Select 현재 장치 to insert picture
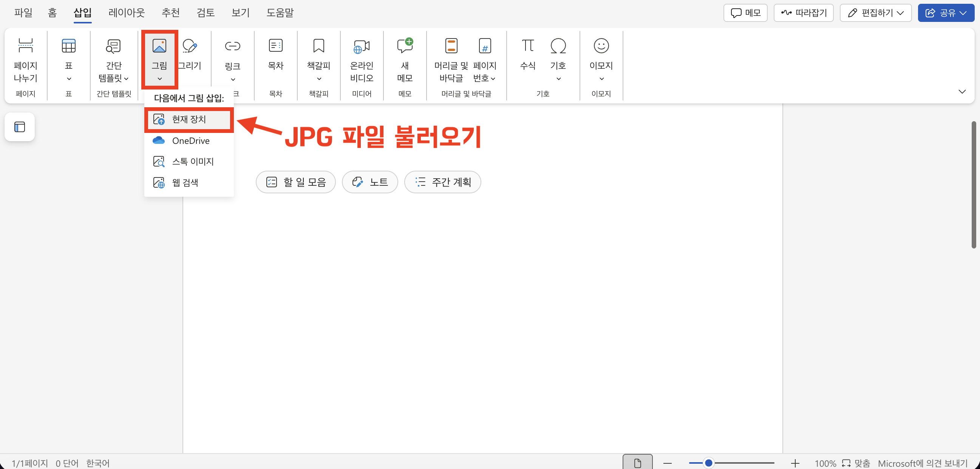This screenshot has height=469, width=980. (x=189, y=119)
